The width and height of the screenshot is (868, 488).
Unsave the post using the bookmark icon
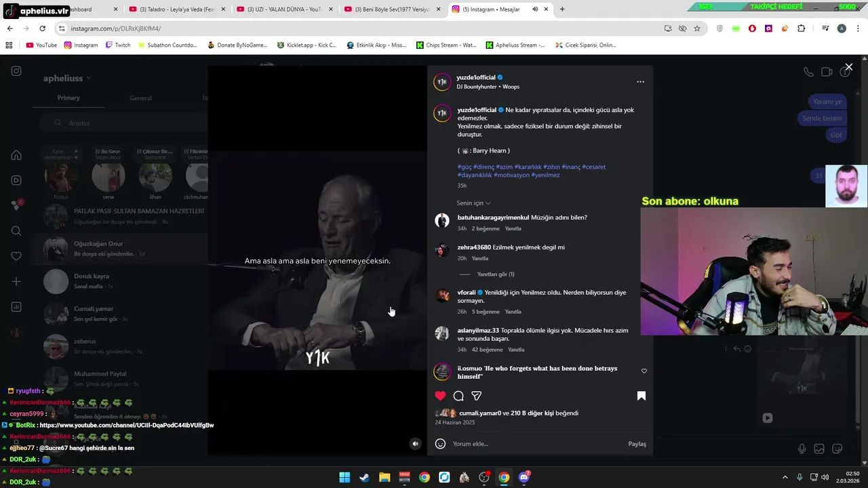[641, 396]
